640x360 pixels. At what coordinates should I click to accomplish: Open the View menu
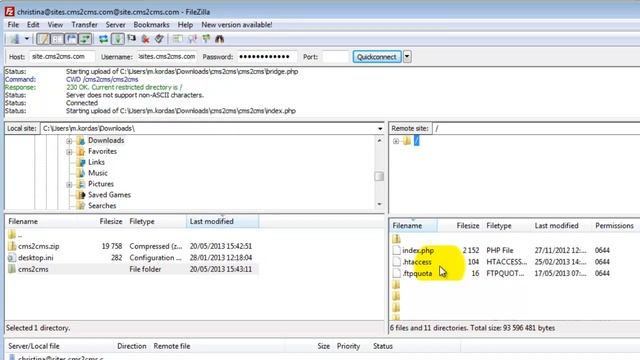(x=55, y=25)
